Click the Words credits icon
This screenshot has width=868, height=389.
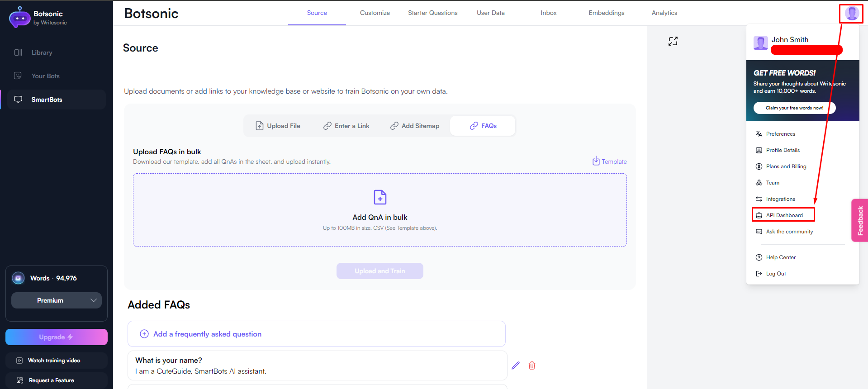click(x=18, y=278)
